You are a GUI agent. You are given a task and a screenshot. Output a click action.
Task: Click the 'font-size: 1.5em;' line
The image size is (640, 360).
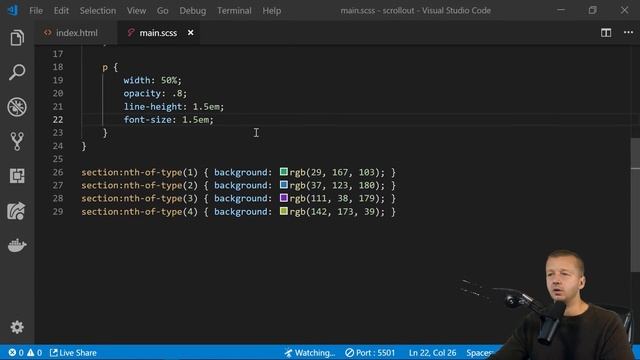point(169,120)
